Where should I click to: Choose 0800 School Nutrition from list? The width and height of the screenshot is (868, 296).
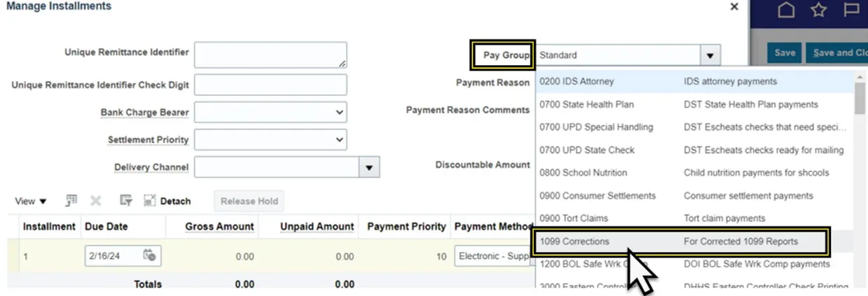point(583,173)
